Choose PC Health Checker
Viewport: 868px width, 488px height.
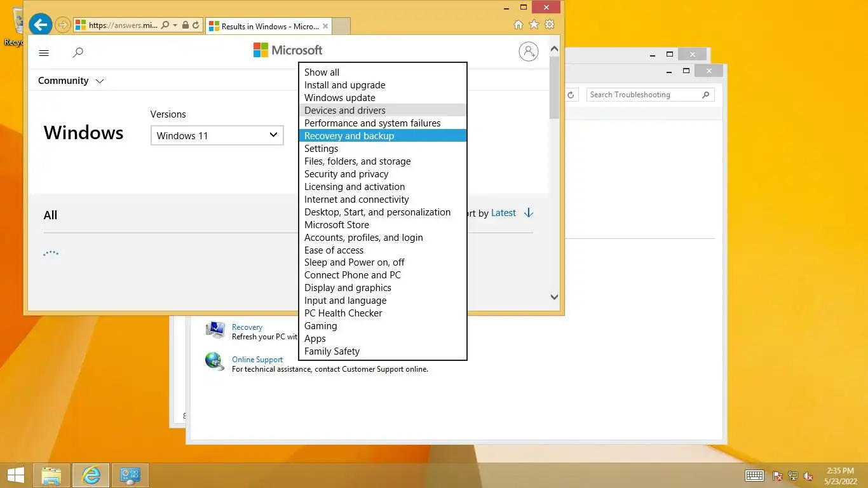(x=383, y=313)
